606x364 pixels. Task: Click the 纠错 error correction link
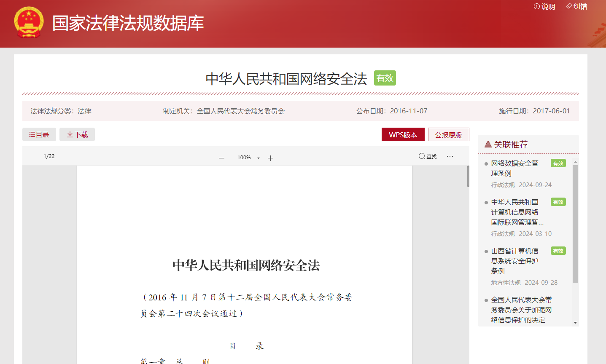pyautogui.click(x=576, y=7)
